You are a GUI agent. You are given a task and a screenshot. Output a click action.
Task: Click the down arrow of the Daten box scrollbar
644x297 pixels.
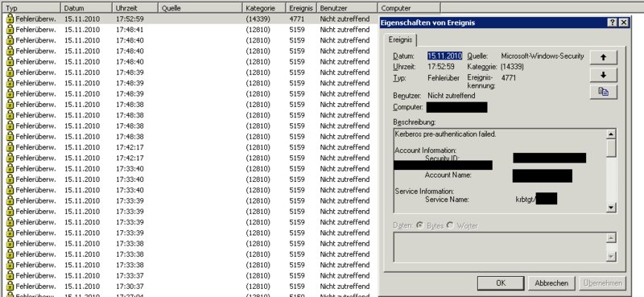(x=611, y=257)
